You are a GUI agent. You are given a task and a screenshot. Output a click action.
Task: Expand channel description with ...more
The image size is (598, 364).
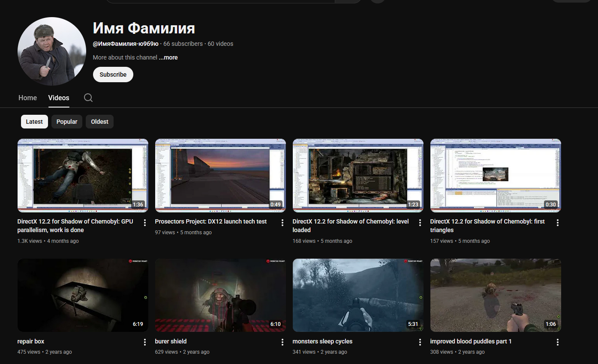tap(168, 57)
